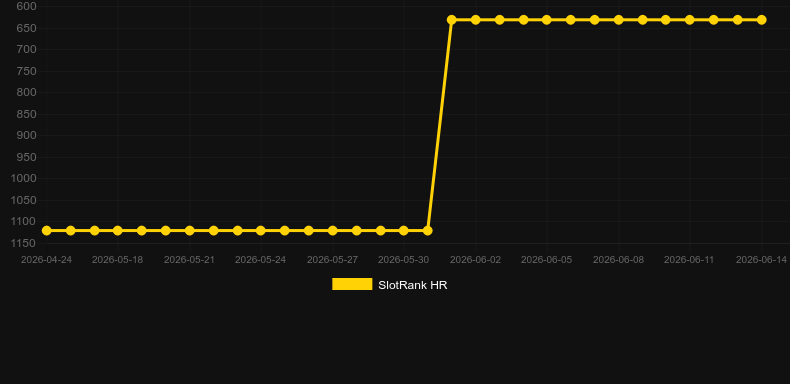Click the chart point at 2026-06-08
The height and width of the screenshot is (384, 790).
click(x=618, y=20)
